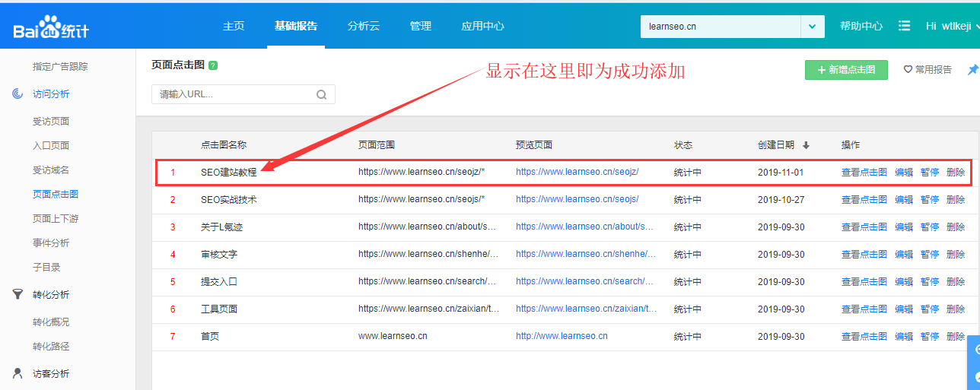Pause the SEO建站教程 heatmap
Viewport: 980px width, 390px height.
(x=929, y=173)
